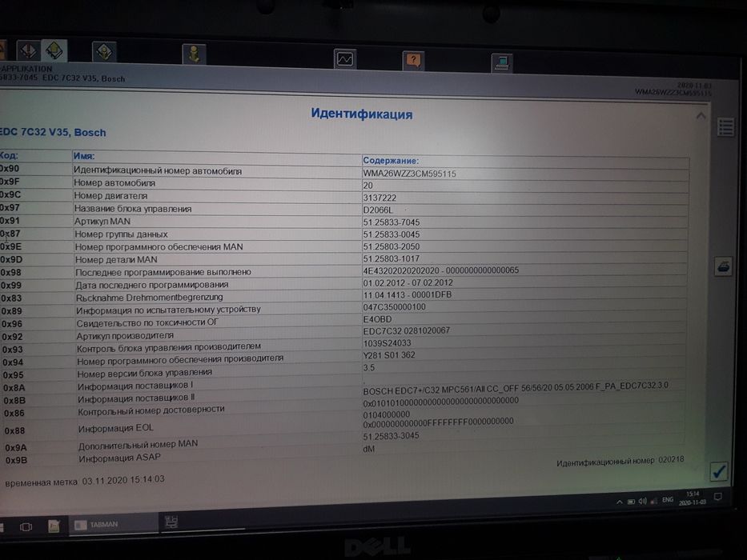Image resolution: width=747 pixels, height=560 pixels.
Task: Open the list view icon at right
Action: 725,128
